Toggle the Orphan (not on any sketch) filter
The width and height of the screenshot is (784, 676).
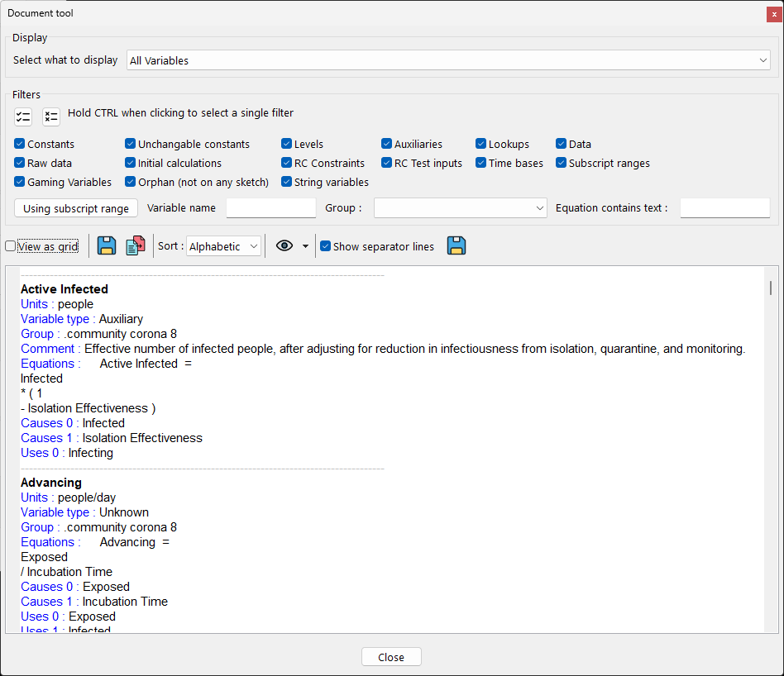tap(130, 182)
